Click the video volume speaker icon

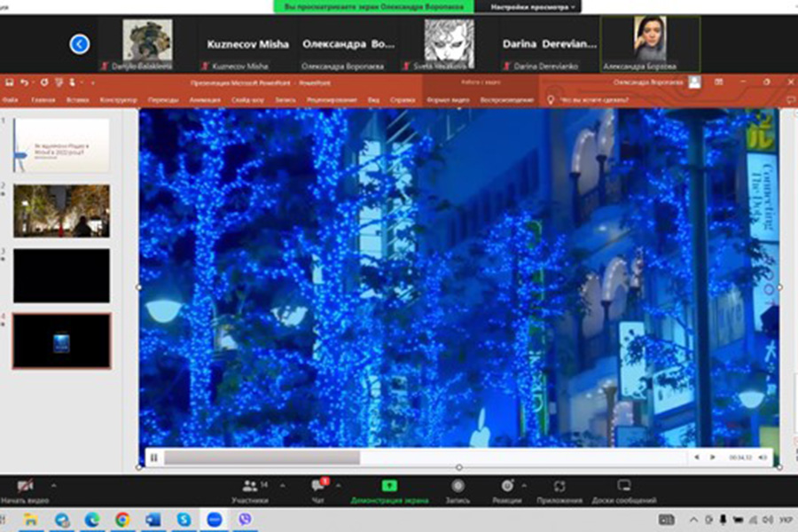pyautogui.click(x=763, y=458)
